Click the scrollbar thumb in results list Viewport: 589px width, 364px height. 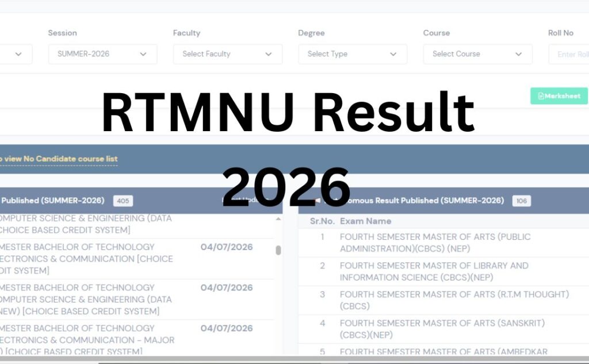tap(278, 250)
